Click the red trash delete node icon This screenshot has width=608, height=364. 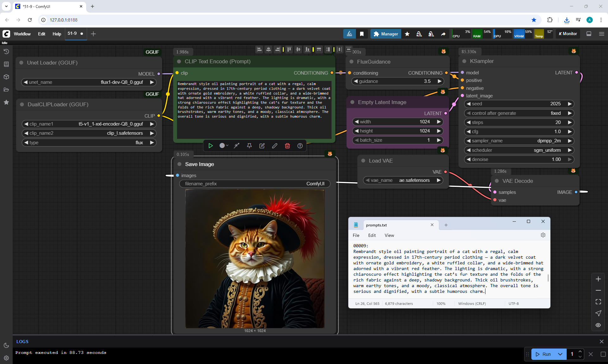287,146
